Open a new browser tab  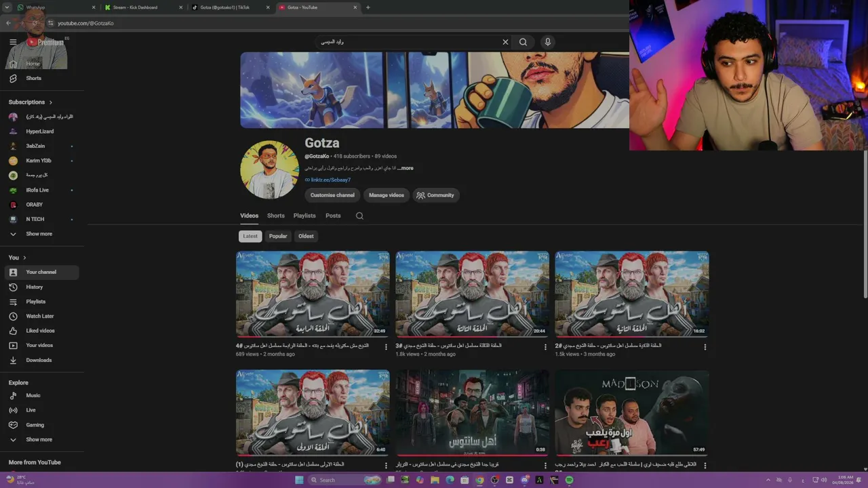tap(368, 7)
